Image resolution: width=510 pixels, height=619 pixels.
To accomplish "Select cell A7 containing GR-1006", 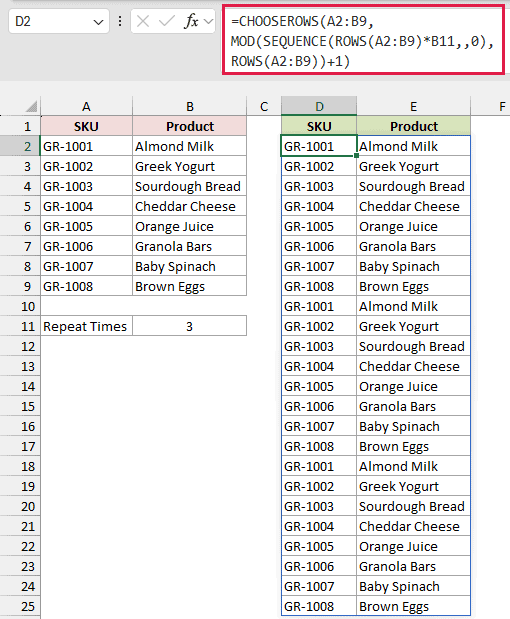I will (86, 246).
